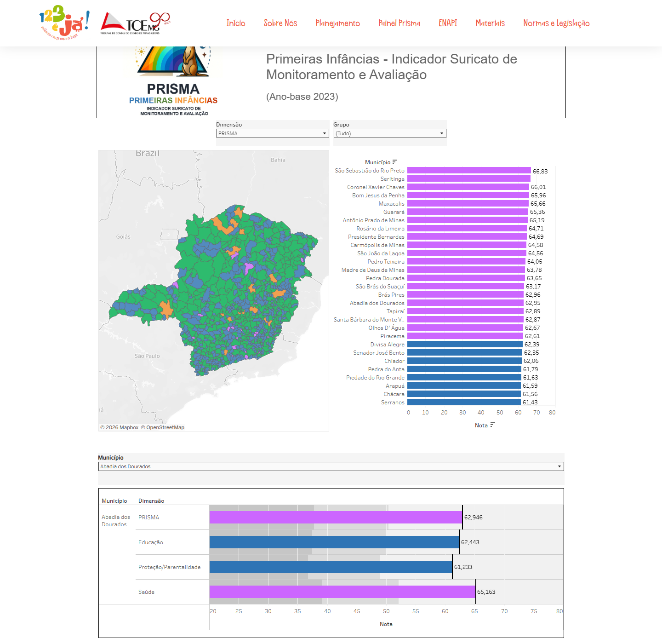Click 'Abadia dos Dourados' label in ranking list

tap(377, 303)
